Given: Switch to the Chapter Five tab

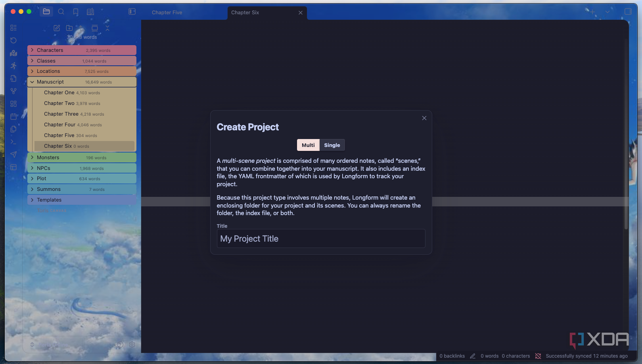Looking at the screenshot, I should (x=167, y=12).
